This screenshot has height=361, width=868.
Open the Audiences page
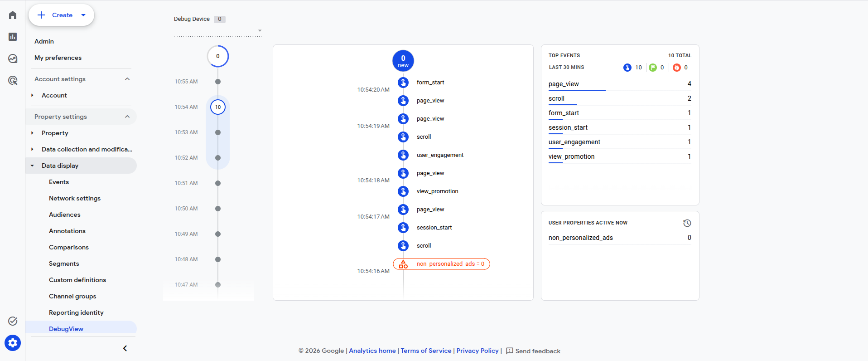point(65,215)
